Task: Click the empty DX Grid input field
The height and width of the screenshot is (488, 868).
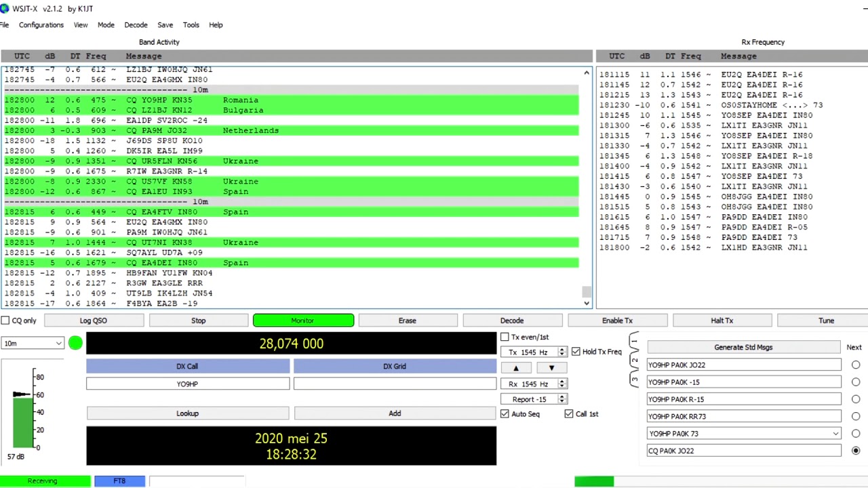Action: point(395,384)
